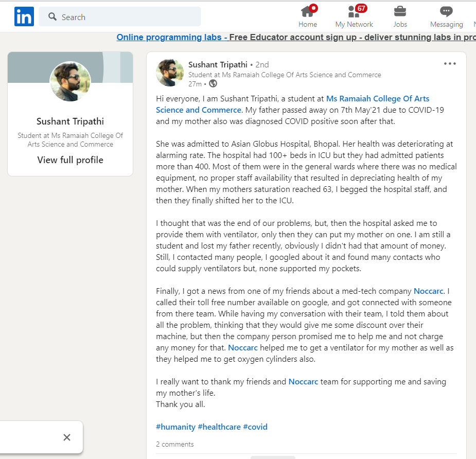This screenshot has height=459, width=476.
Task: Click the post author's small avatar
Action: pyautogui.click(x=170, y=73)
